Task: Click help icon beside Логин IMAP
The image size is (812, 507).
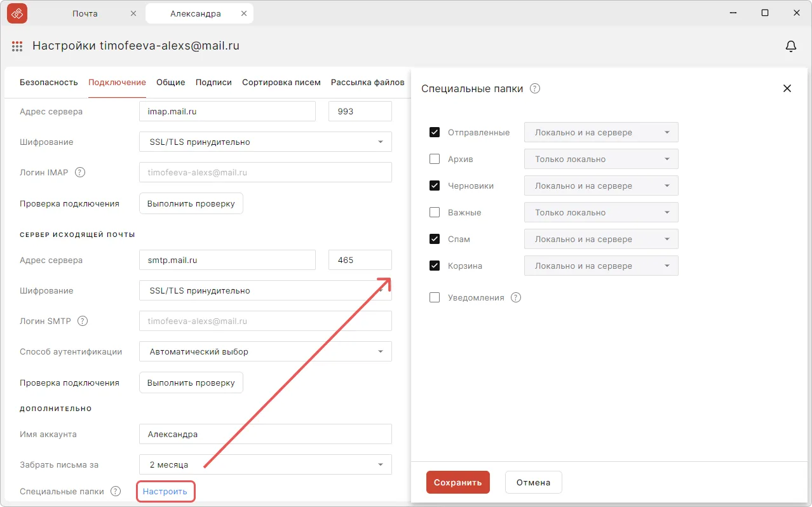Action: (80, 172)
